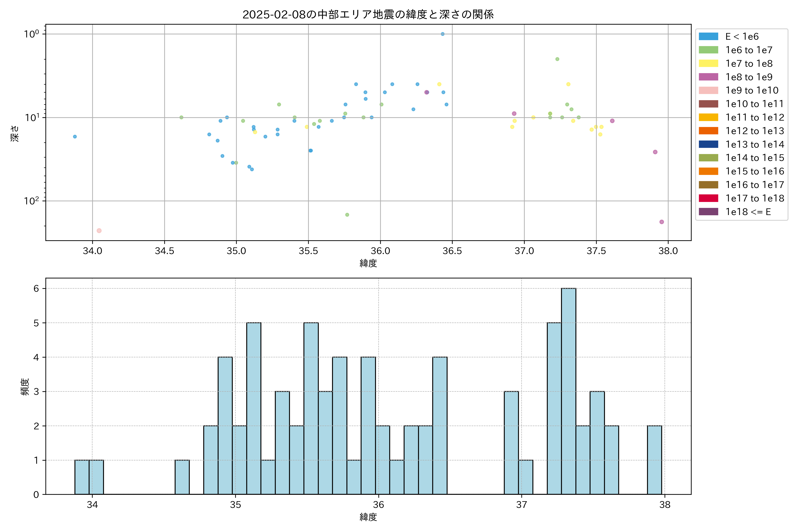Click the green point at the top near 37.2
Viewport: 798px width, 532px height.
pos(557,59)
